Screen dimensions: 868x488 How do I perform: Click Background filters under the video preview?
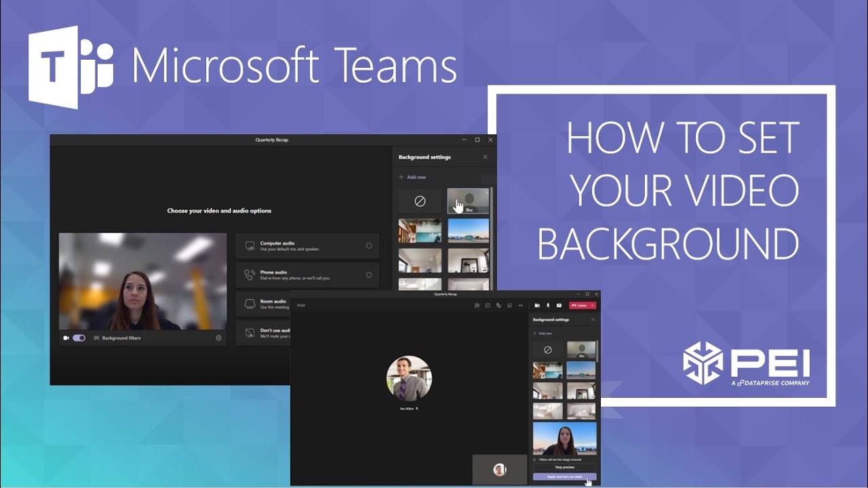point(117,338)
